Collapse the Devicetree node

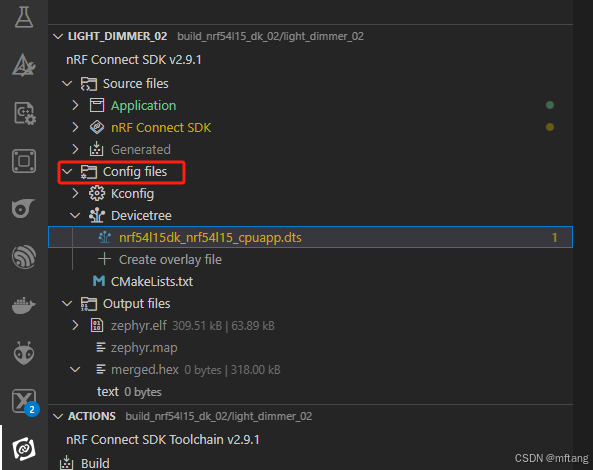(75, 216)
